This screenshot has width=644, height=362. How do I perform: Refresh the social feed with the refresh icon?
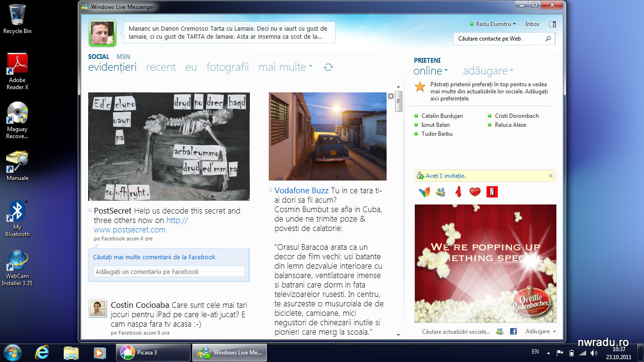329,67
